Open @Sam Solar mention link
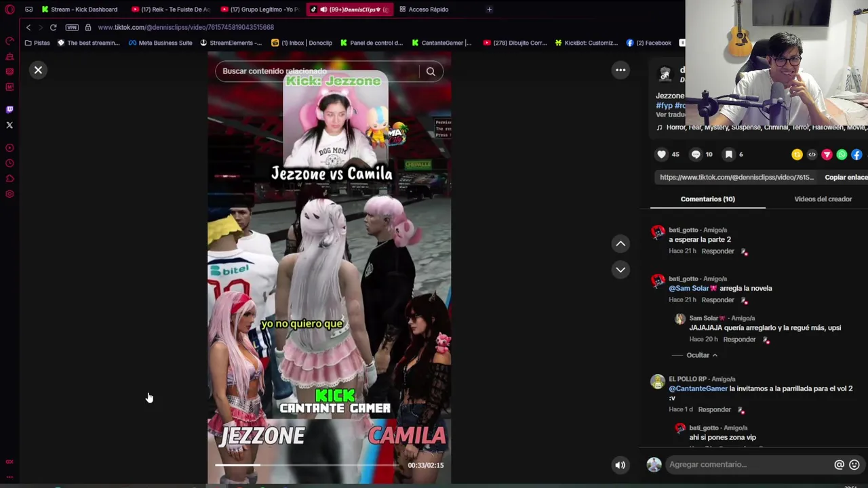 692,289
